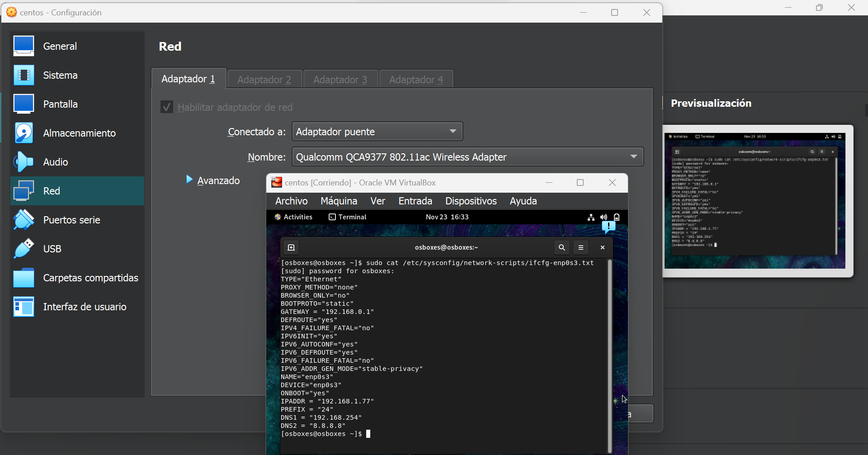The width and height of the screenshot is (868, 455).
Task: Switch to the Adaptador 1 tab
Action: tap(189, 79)
